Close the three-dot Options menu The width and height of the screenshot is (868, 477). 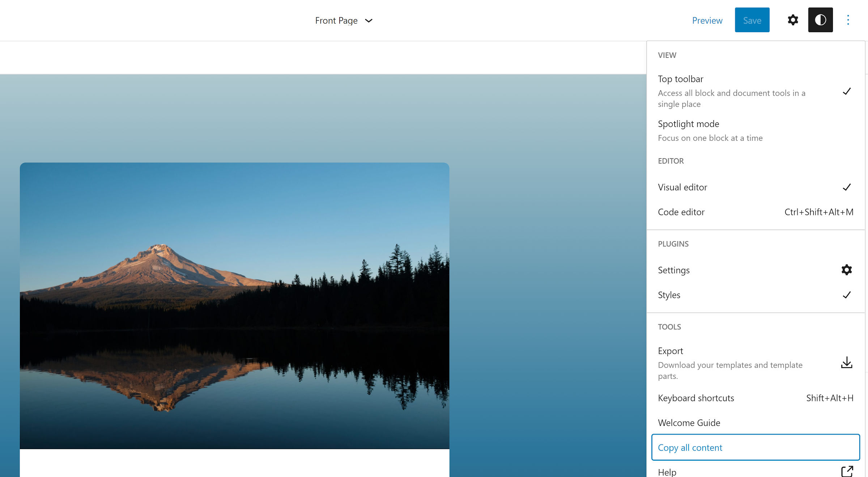[848, 20]
